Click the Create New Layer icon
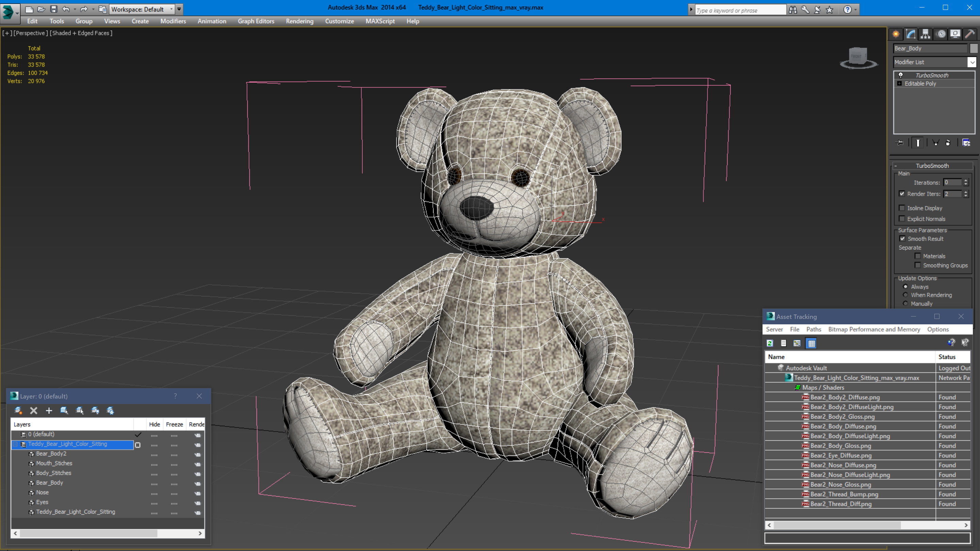980x551 pixels. click(x=18, y=410)
